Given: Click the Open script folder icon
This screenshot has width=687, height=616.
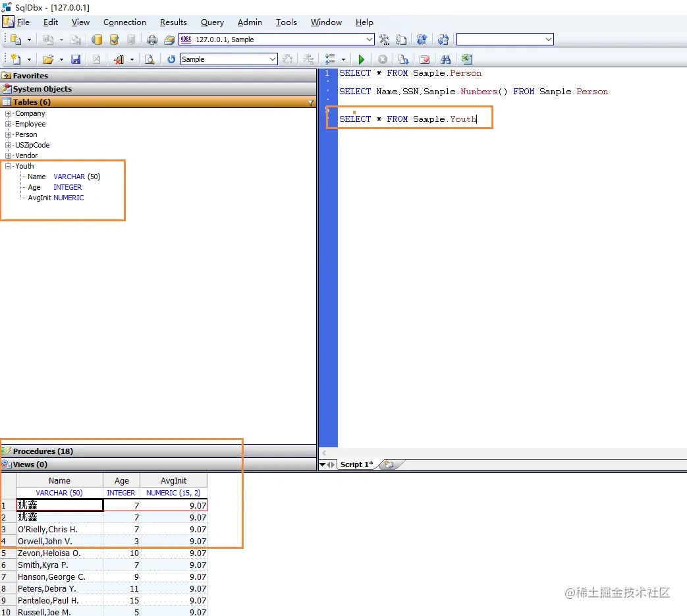Looking at the screenshot, I should point(48,59).
